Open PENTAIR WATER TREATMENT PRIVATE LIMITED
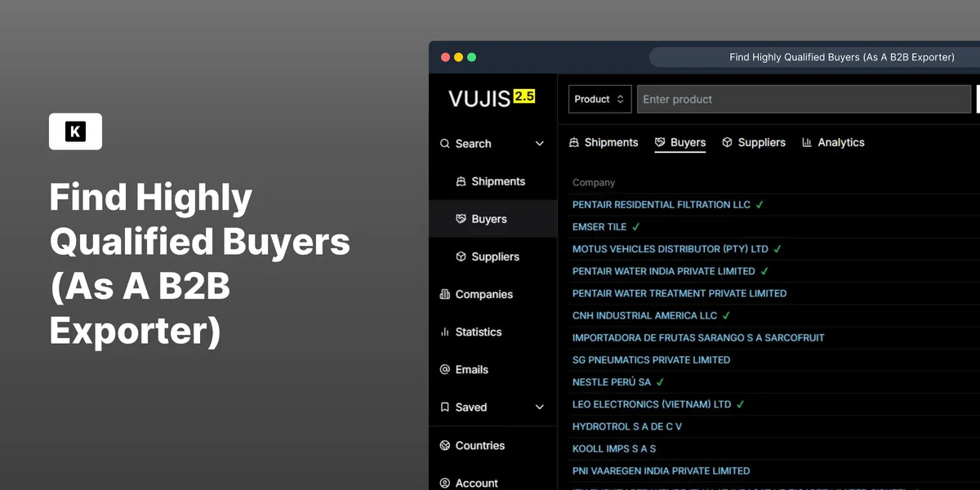 679,293
